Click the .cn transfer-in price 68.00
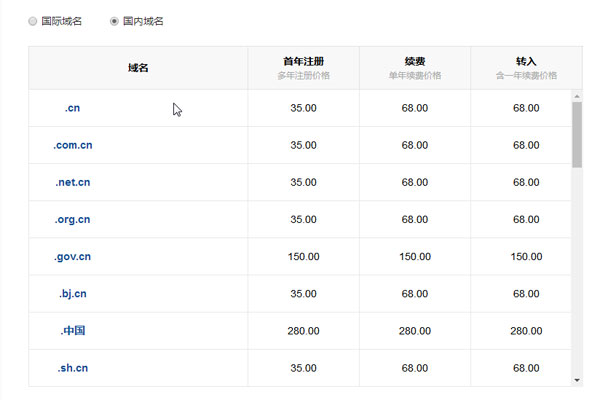 coord(526,108)
